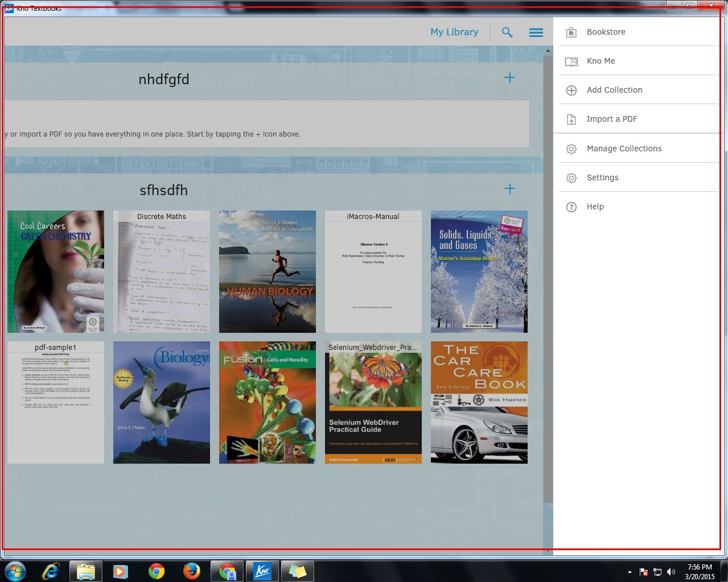Open the Human Biology book

click(x=268, y=271)
